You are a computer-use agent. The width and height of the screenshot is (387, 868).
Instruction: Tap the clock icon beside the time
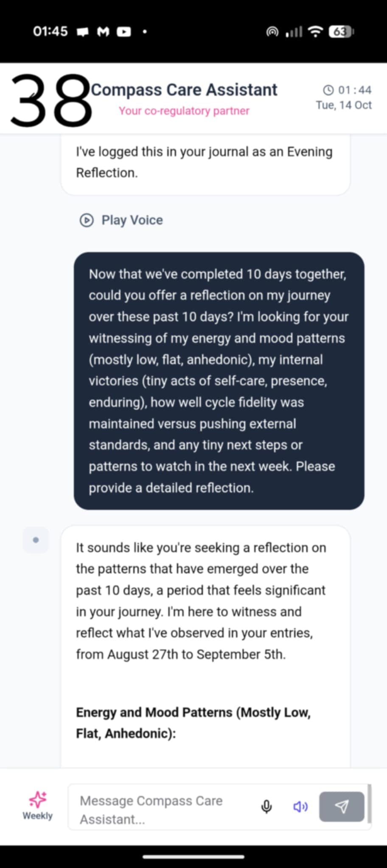(x=328, y=90)
